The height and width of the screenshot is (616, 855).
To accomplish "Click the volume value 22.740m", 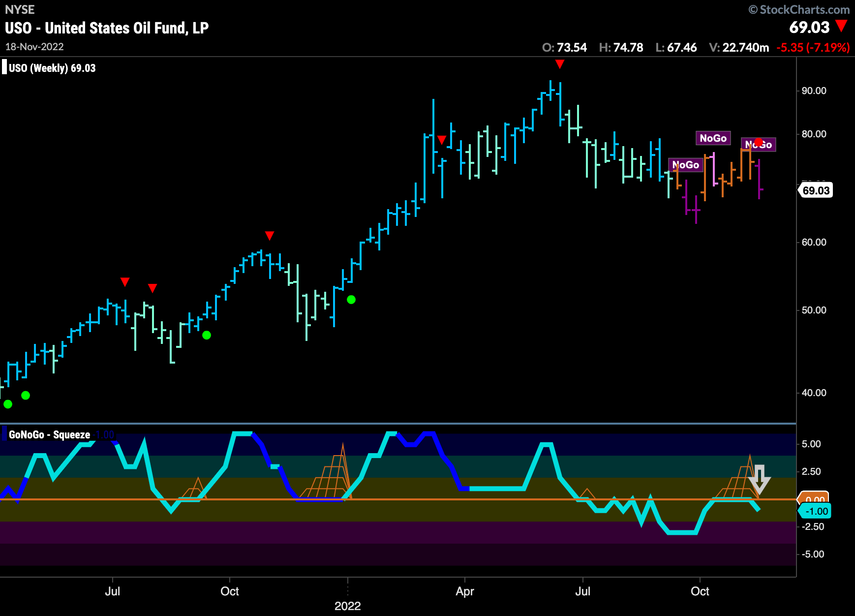I will (x=746, y=48).
